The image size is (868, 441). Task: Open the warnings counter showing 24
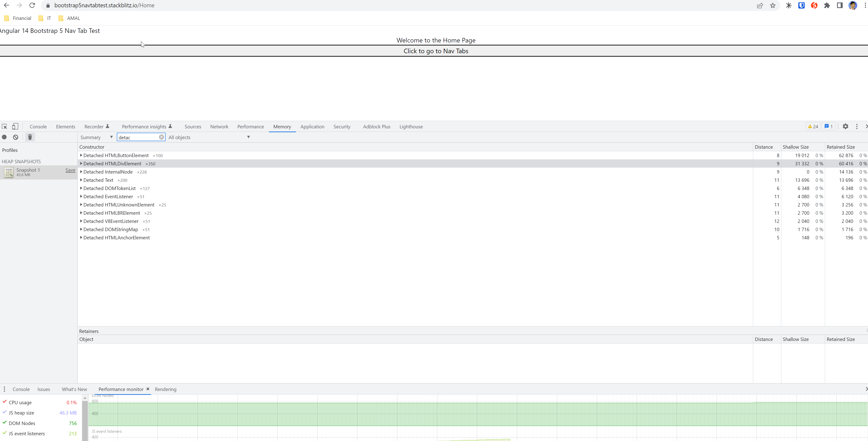tap(813, 126)
